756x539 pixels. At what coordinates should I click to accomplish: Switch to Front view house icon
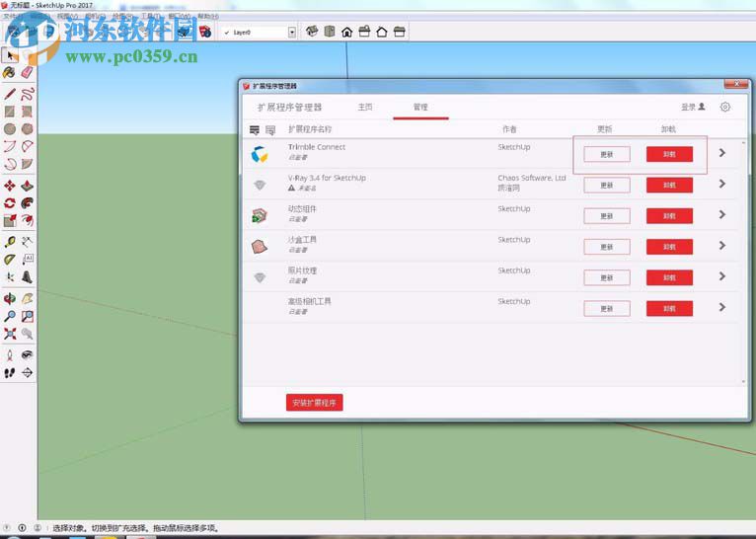(x=347, y=32)
